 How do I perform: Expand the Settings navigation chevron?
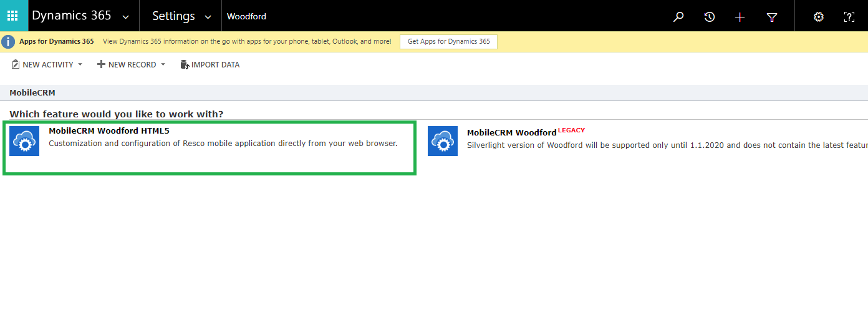[x=208, y=17]
